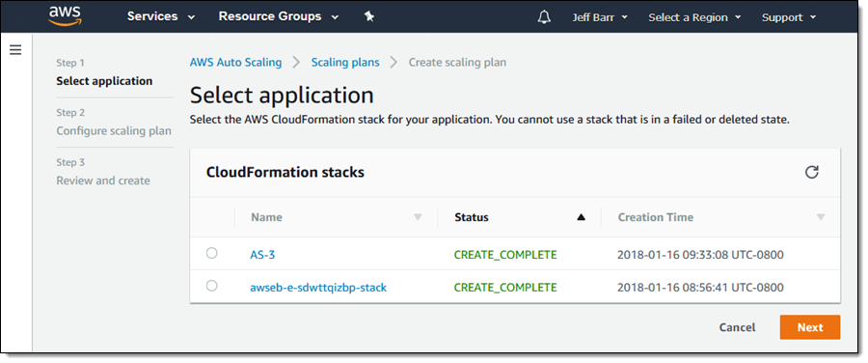Open the hamburger navigation menu icon
This screenshot has height=363, width=868.
pyautogui.click(x=15, y=50)
